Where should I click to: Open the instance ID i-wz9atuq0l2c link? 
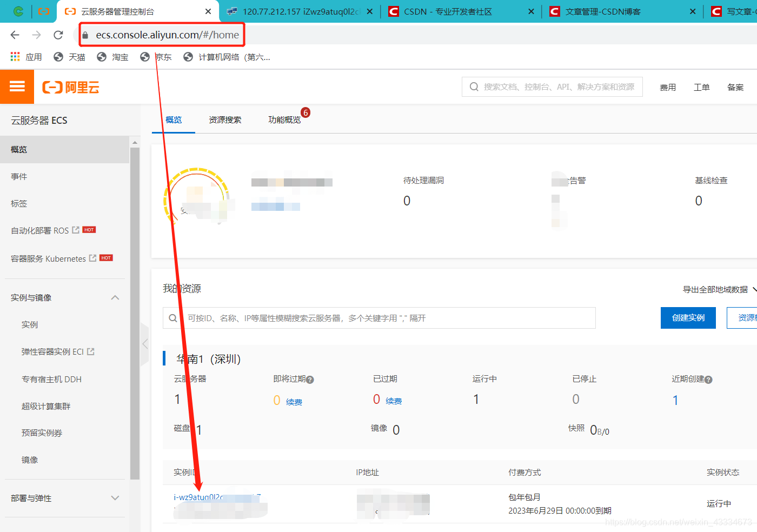pos(217,497)
